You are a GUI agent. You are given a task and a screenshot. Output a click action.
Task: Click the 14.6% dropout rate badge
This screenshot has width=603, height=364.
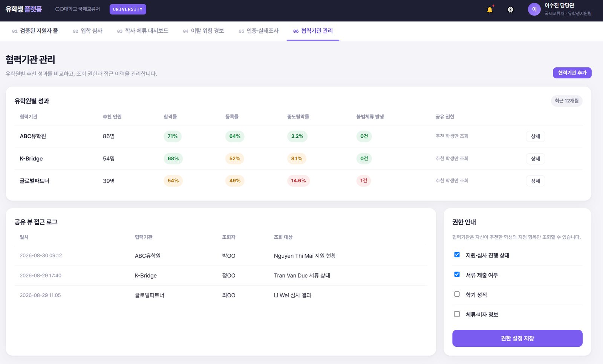click(x=298, y=181)
